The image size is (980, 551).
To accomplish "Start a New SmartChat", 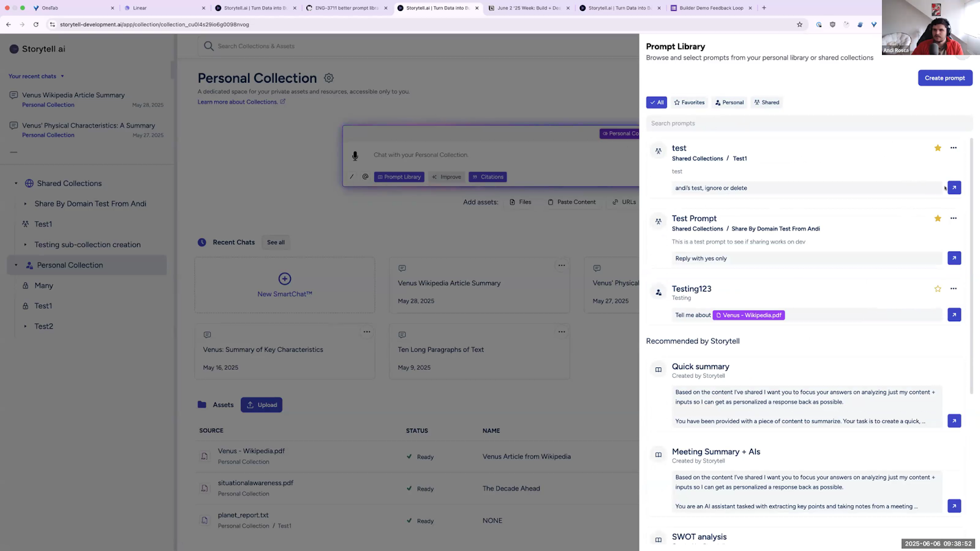I will pos(284,285).
